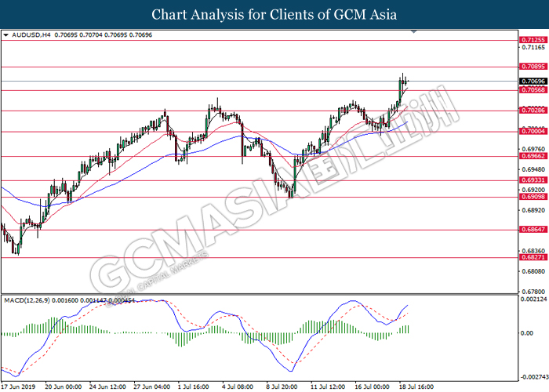Click the 27 Jun 04:00 time label

point(152,387)
